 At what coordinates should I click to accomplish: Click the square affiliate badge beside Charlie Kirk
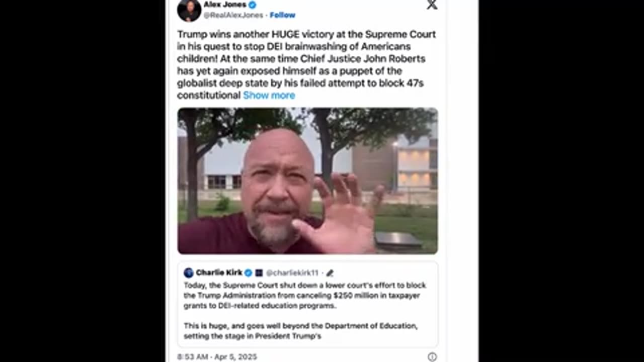click(x=259, y=273)
